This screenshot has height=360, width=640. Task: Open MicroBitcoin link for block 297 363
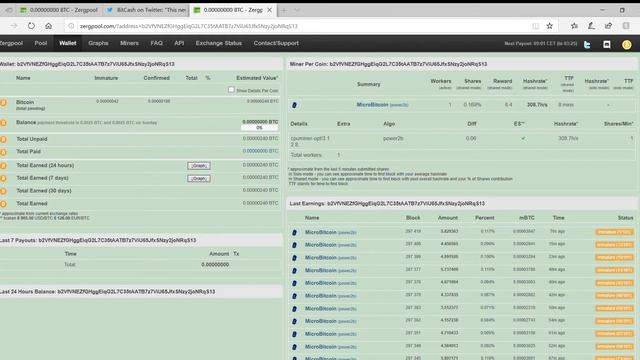coord(320,309)
